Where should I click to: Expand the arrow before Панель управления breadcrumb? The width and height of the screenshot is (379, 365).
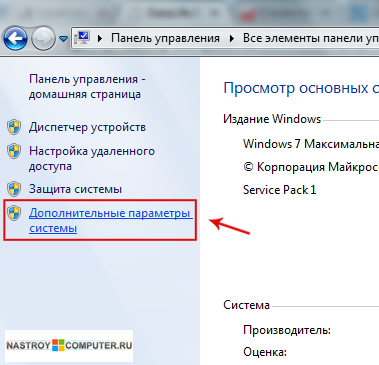pyautogui.click(x=100, y=38)
